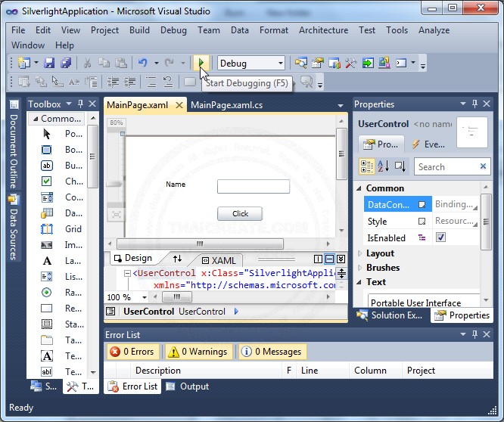
Task: Click the Cut scissors icon
Action: [87, 63]
